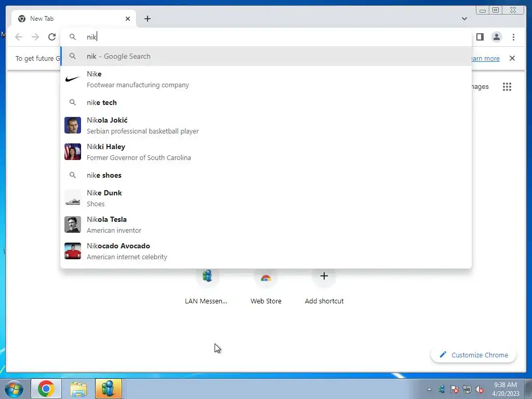The image size is (532, 399).
Task: Click the LAN Messenger tray icon
Action: point(442,390)
